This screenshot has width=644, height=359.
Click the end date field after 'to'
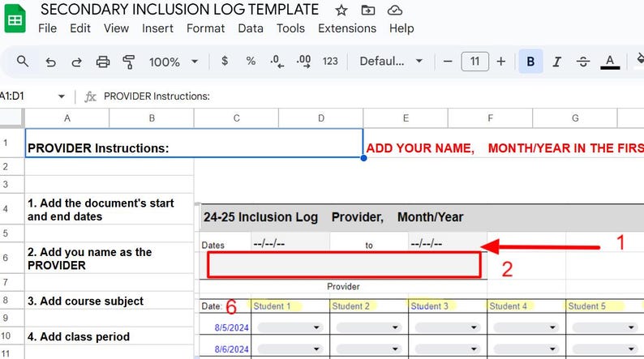[447, 244]
